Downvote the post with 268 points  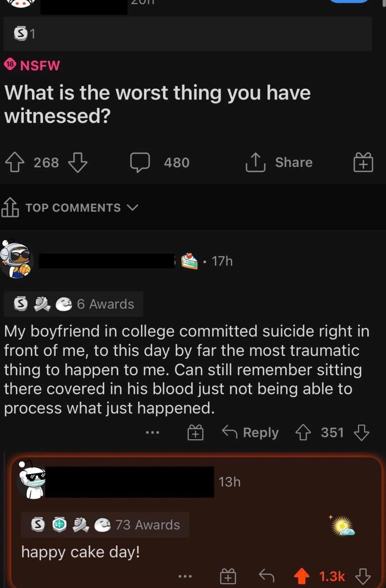tap(78, 163)
